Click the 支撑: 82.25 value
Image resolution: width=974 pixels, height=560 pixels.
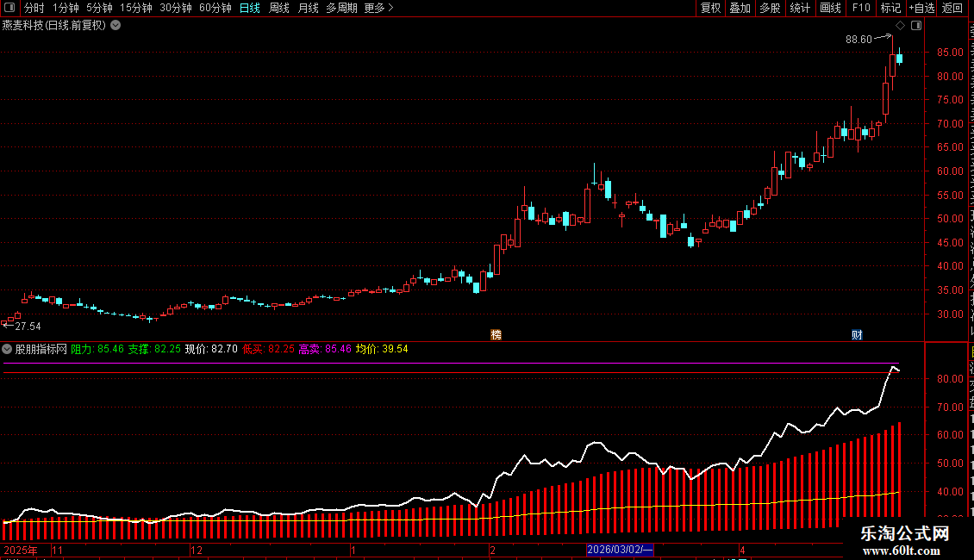154,349
